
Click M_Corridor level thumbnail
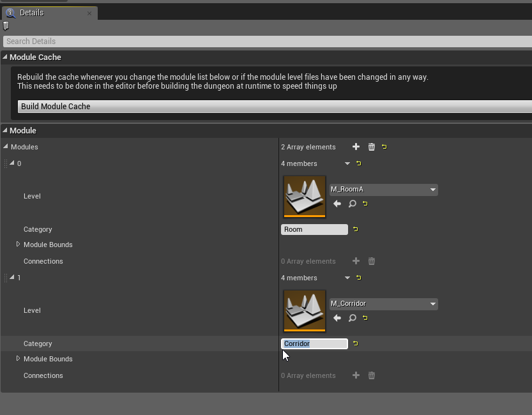(x=305, y=310)
